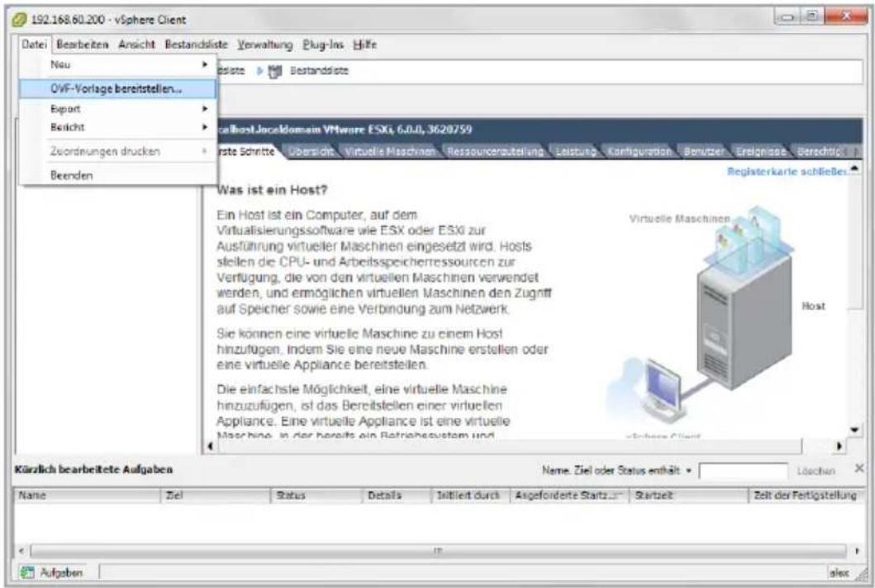Open the Ereignisse tab

pos(761,151)
